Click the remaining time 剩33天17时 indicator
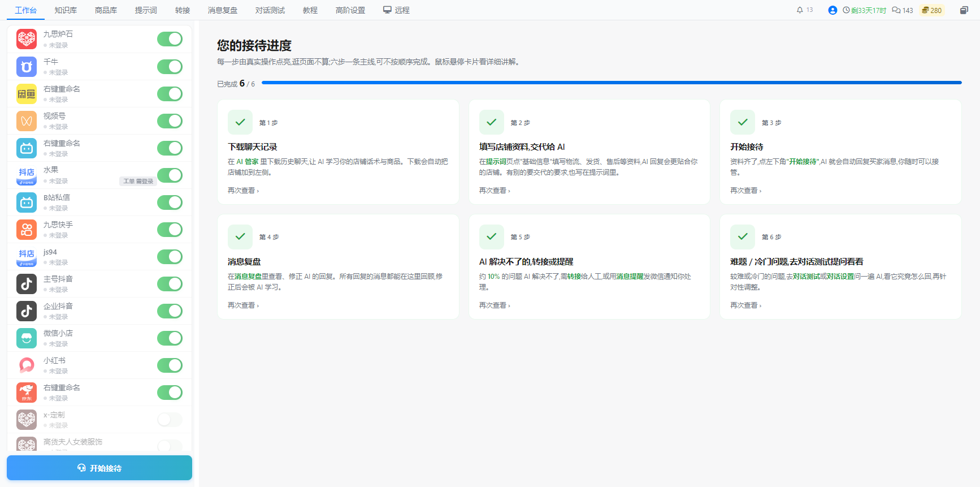Viewport: 980px width, 487px height. pyautogui.click(x=864, y=10)
